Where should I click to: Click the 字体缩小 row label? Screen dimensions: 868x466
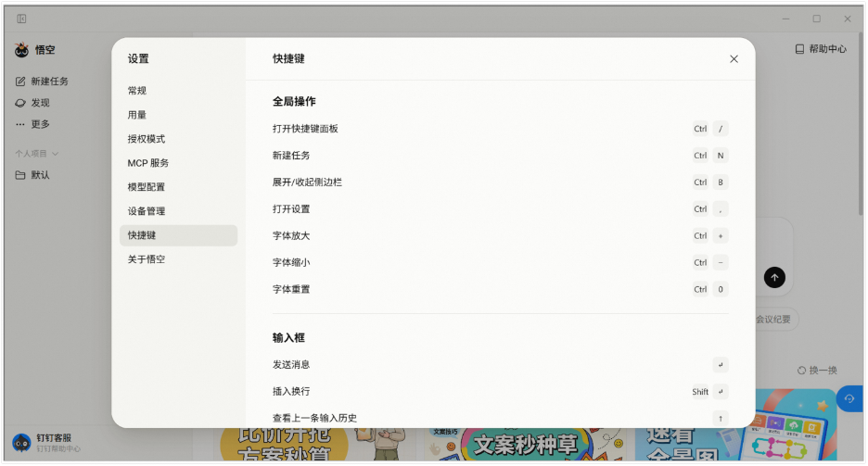(x=291, y=262)
